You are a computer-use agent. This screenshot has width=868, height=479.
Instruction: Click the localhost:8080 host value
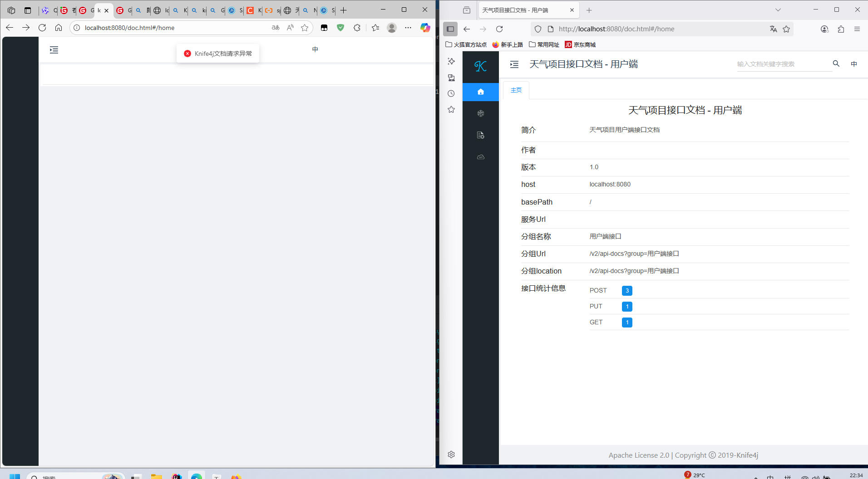pos(610,184)
